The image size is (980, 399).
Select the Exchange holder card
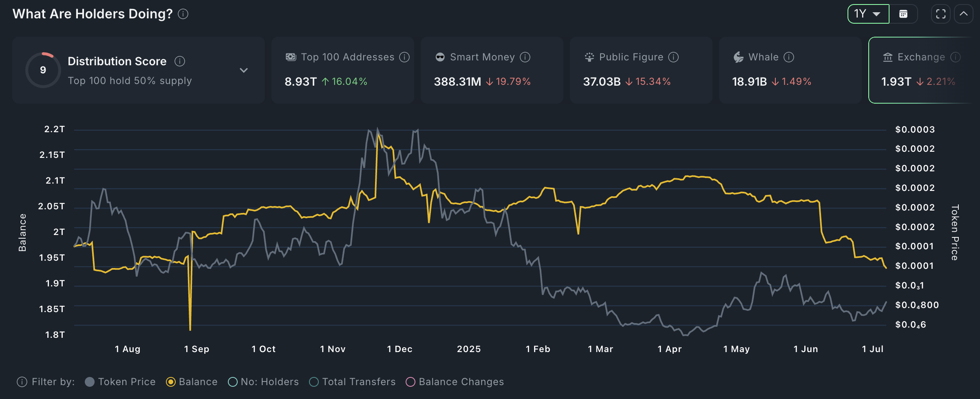click(921, 70)
